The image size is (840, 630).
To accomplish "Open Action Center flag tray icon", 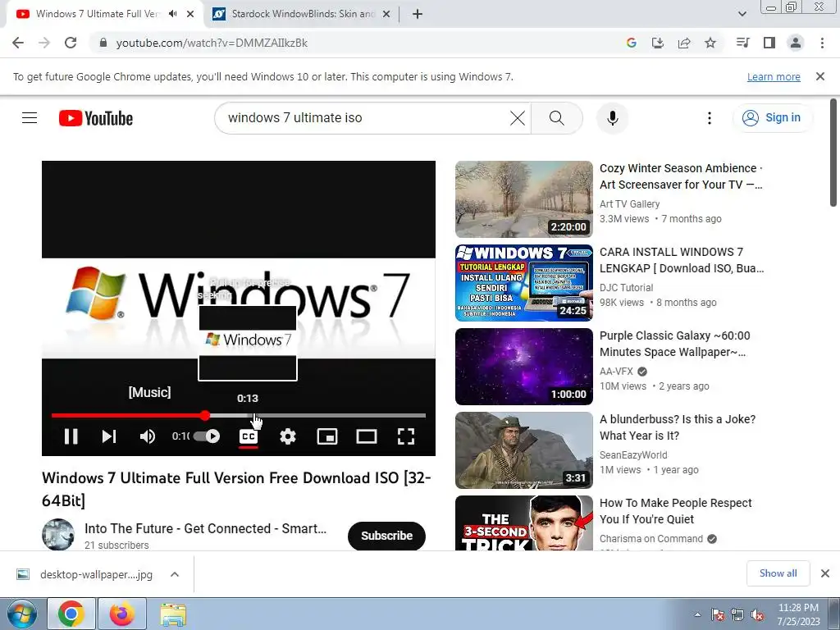I will pos(718,615).
